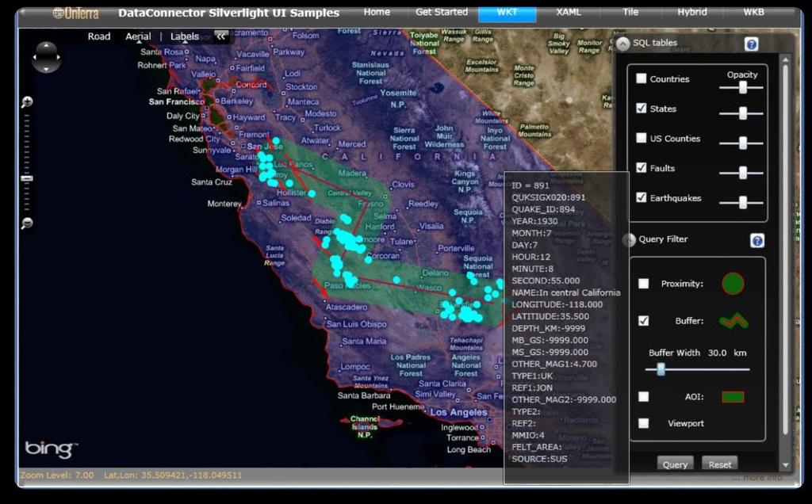Image resolution: width=812 pixels, height=504 pixels.
Task: Collapse the map style bar chevron
Action: click(x=221, y=36)
